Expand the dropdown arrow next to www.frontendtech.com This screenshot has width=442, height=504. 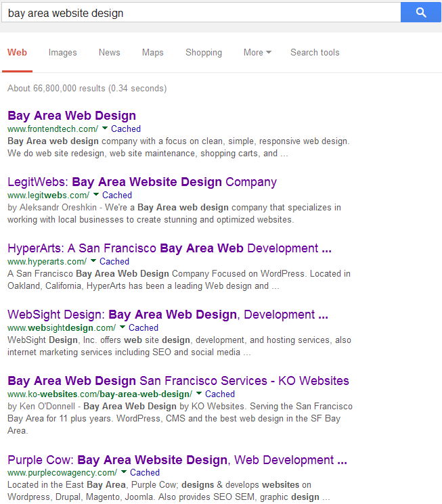[x=105, y=129]
